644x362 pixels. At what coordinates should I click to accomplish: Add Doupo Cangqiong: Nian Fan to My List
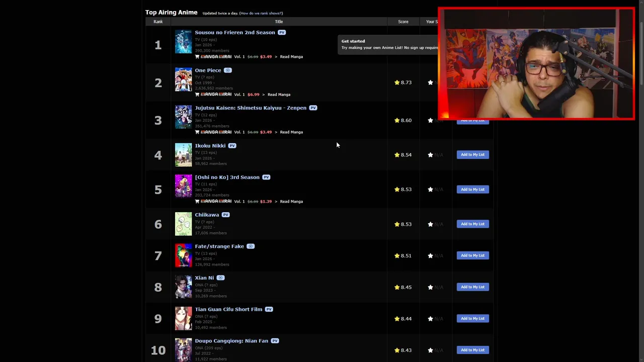[472, 350]
